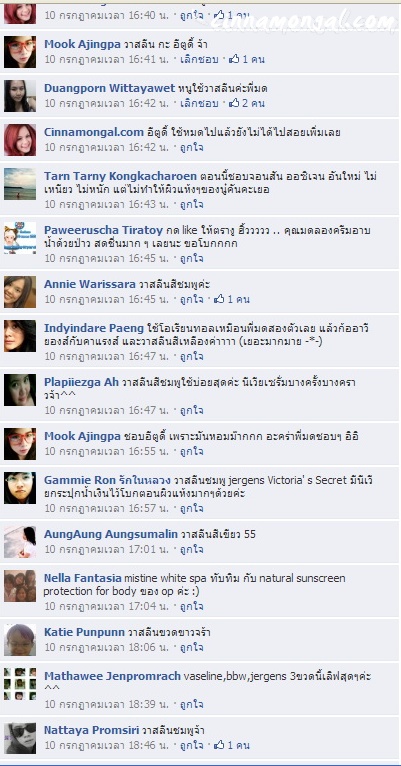The image size is (401, 766).
Task: Unlike Duangporn Wittayawet's comment
Action: (x=199, y=103)
